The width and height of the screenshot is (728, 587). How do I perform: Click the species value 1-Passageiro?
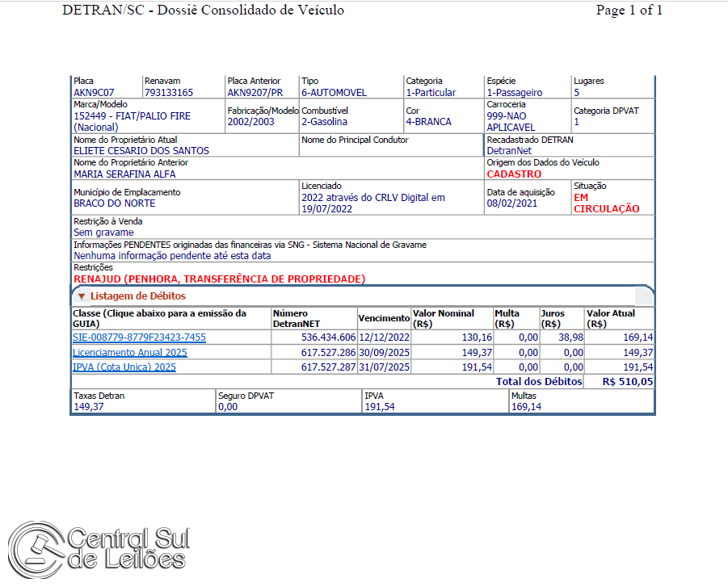[x=515, y=92]
